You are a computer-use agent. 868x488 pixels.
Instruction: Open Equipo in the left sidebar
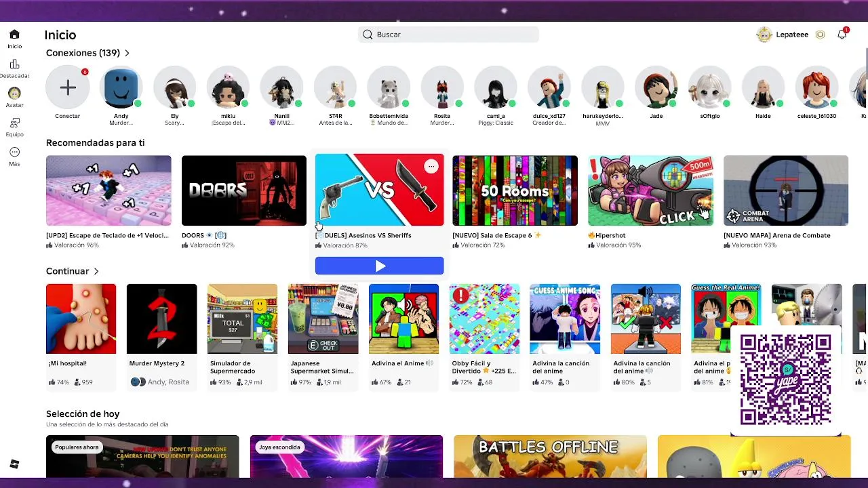(x=14, y=127)
